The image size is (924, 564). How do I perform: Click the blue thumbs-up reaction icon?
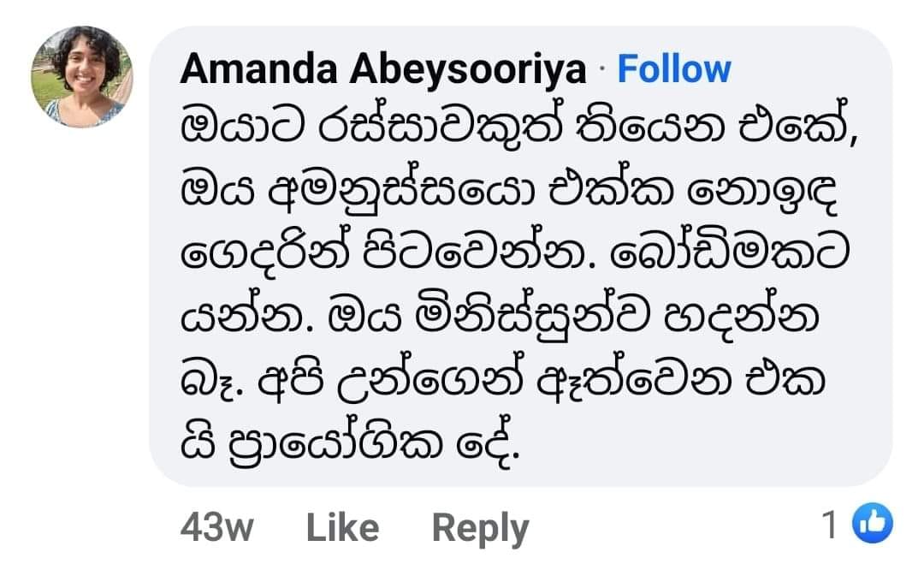pyautogui.click(x=872, y=523)
